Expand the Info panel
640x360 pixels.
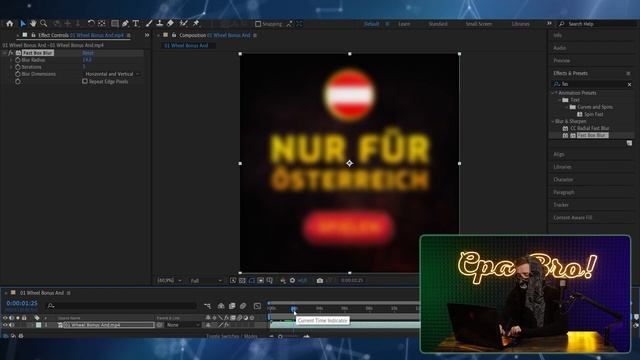(x=558, y=36)
